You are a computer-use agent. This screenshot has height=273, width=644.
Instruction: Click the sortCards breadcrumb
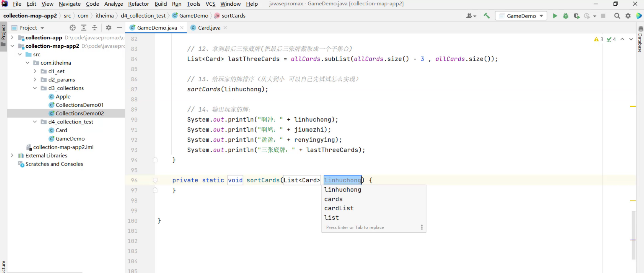pos(233,16)
